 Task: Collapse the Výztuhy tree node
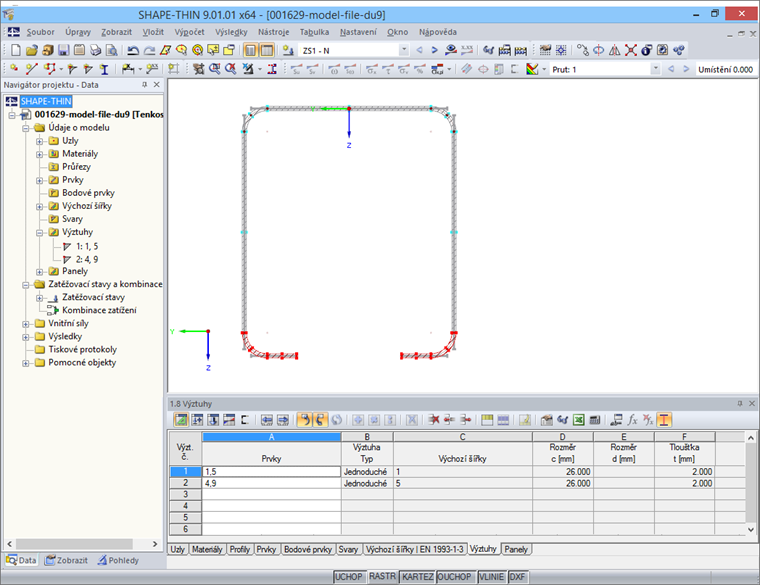pos(40,233)
